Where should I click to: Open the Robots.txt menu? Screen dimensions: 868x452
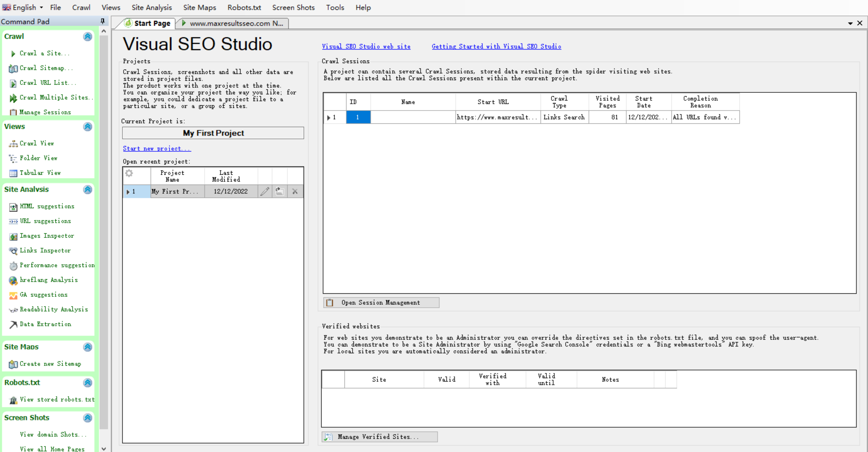tap(244, 7)
